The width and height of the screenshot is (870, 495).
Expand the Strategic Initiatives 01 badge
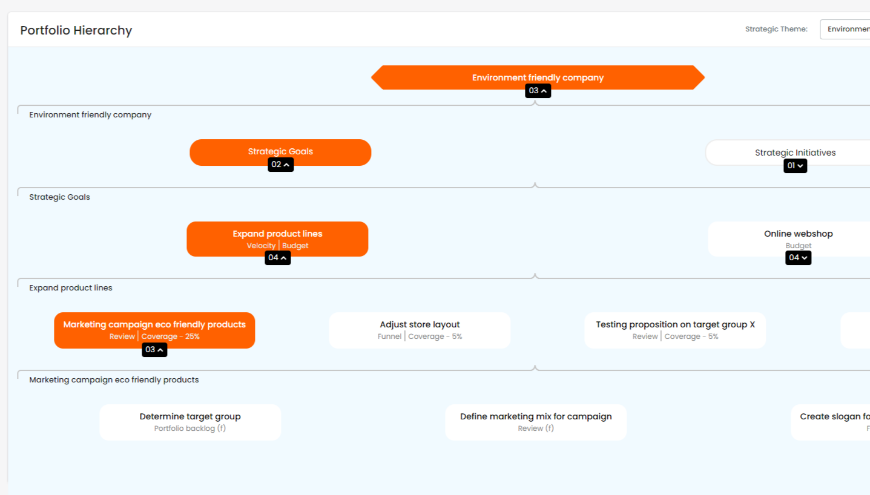pyautogui.click(x=795, y=165)
